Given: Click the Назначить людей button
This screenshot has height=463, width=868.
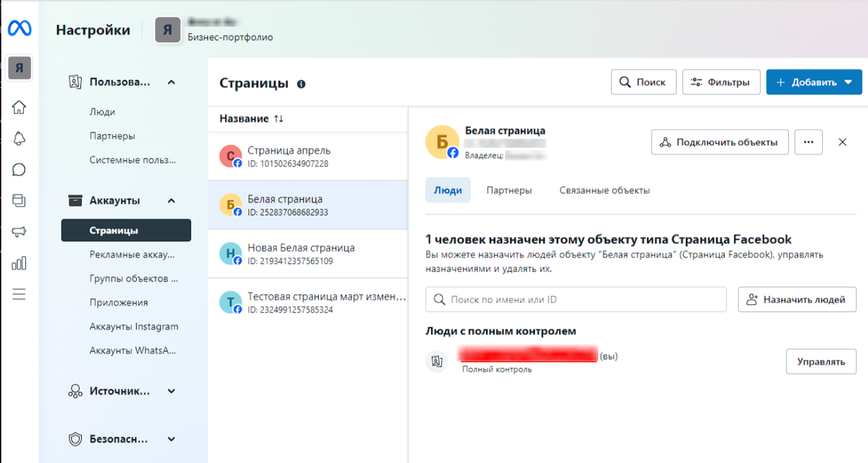Looking at the screenshot, I should click(797, 300).
